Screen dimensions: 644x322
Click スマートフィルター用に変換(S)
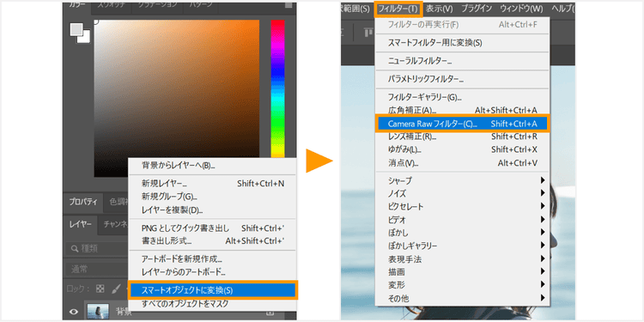(x=462, y=43)
